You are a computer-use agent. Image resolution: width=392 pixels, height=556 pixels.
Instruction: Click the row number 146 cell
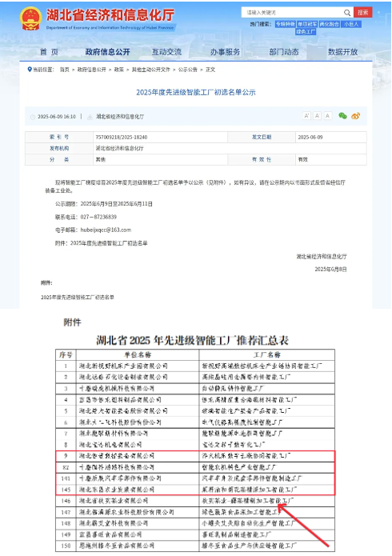point(66,501)
